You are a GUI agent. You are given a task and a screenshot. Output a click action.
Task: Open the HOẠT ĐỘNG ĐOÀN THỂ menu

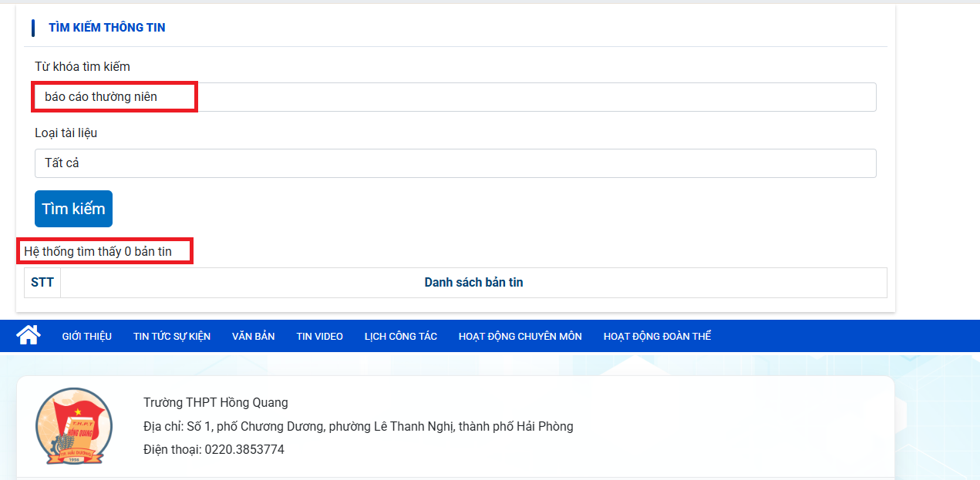pos(657,337)
